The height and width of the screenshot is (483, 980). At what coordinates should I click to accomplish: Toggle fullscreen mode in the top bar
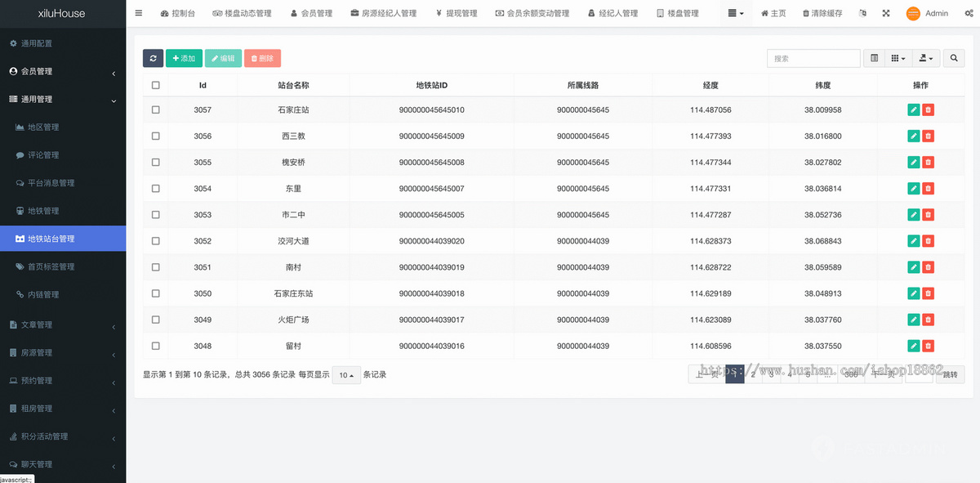(x=885, y=13)
